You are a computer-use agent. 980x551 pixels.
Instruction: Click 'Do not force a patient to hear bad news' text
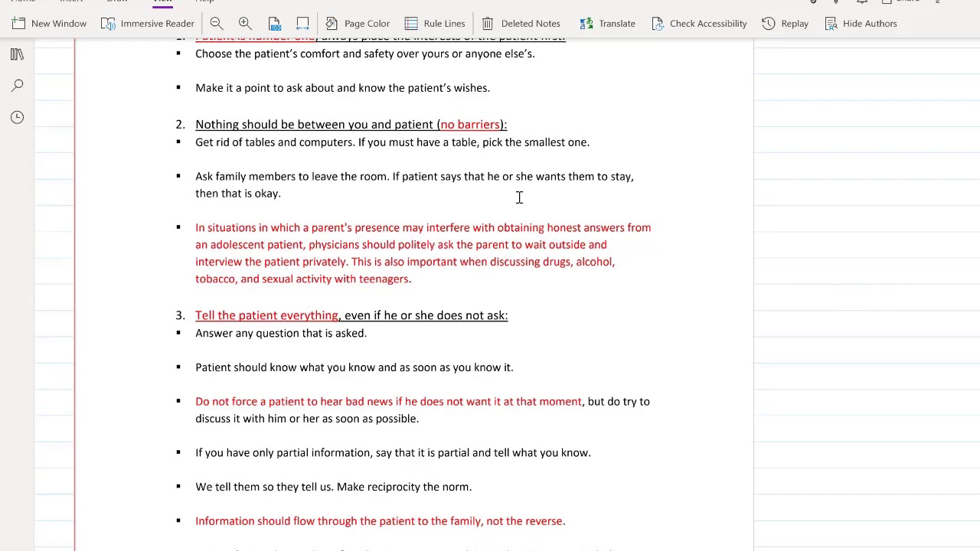tap(388, 402)
